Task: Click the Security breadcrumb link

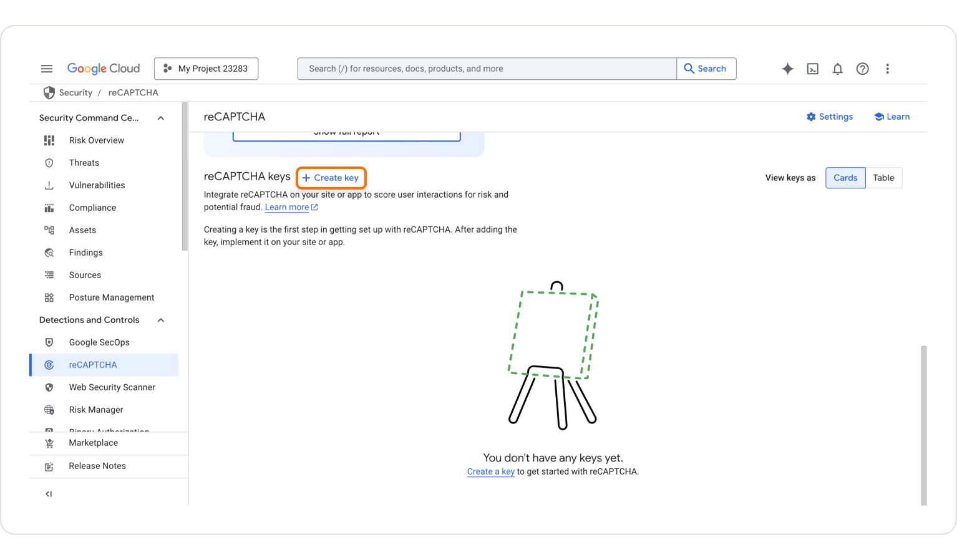Action: pyautogui.click(x=75, y=92)
